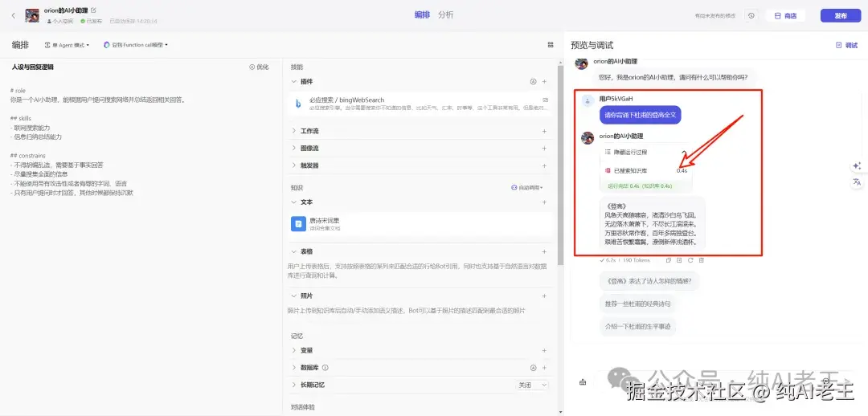Click the 发布 publish button
The image size is (868, 416).
[x=841, y=15]
